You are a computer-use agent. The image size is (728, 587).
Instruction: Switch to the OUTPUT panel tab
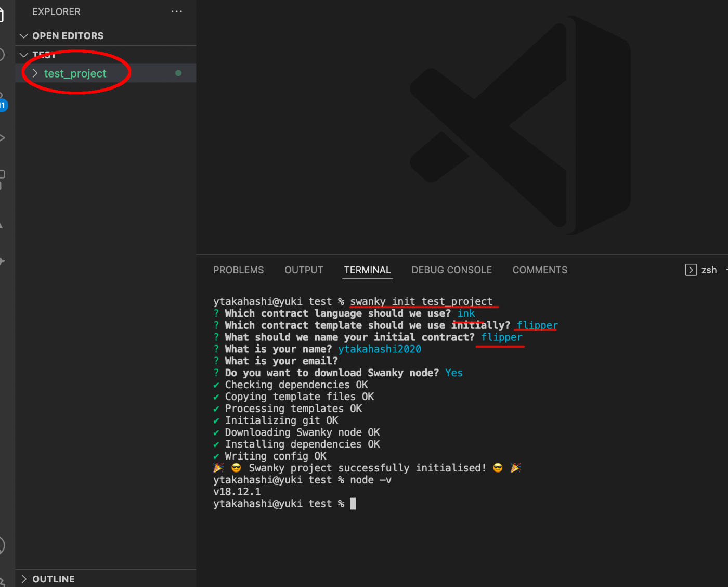point(304,270)
